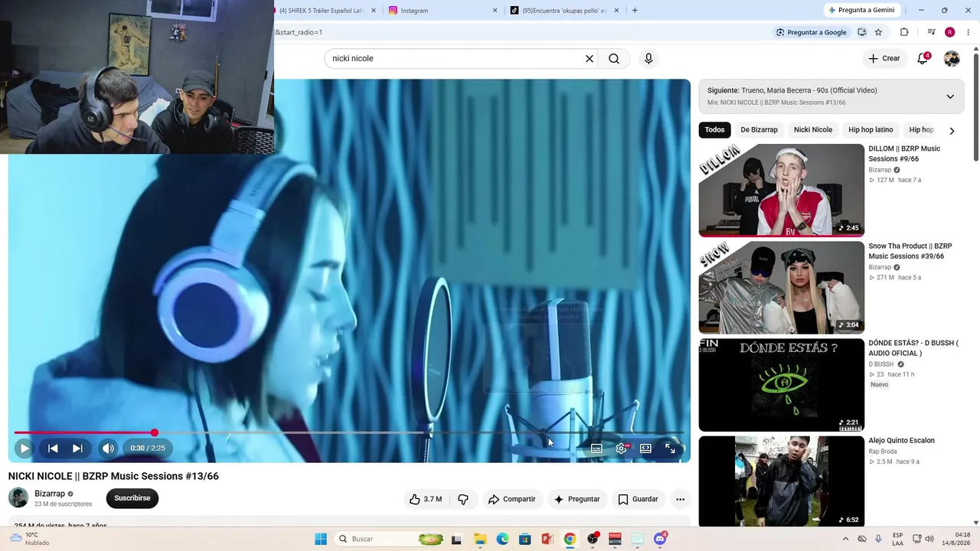Open the 'DILLOM || BZRP Music Sessions #9/66' title
This screenshot has width=980, height=551.
click(904, 154)
